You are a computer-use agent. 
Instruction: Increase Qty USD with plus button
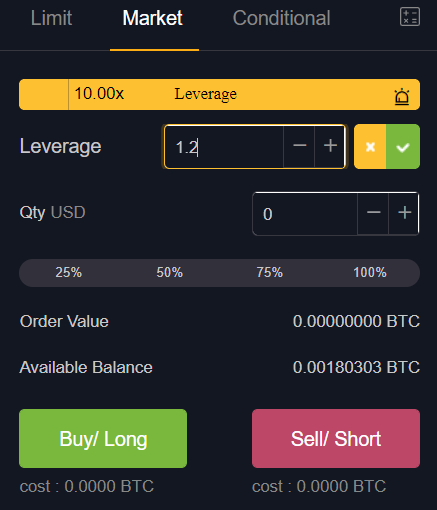(404, 213)
